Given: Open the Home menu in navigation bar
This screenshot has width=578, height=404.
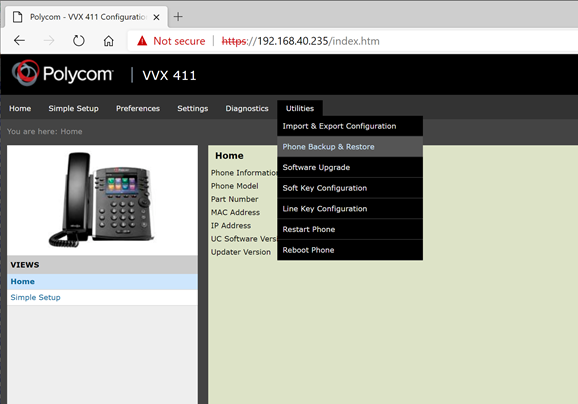Looking at the screenshot, I should tap(20, 108).
